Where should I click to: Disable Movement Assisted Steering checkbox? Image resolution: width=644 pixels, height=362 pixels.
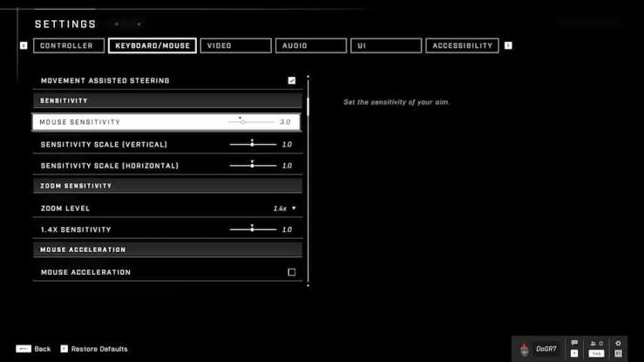coord(292,80)
